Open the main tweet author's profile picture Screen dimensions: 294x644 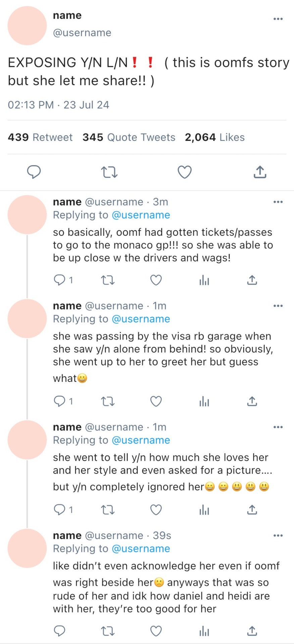click(27, 25)
